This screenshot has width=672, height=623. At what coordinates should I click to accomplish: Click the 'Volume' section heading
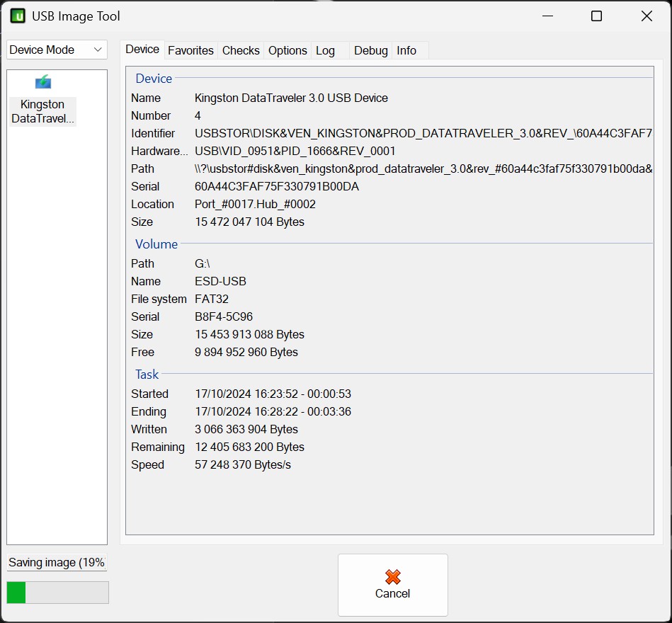click(x=156, y=244)
